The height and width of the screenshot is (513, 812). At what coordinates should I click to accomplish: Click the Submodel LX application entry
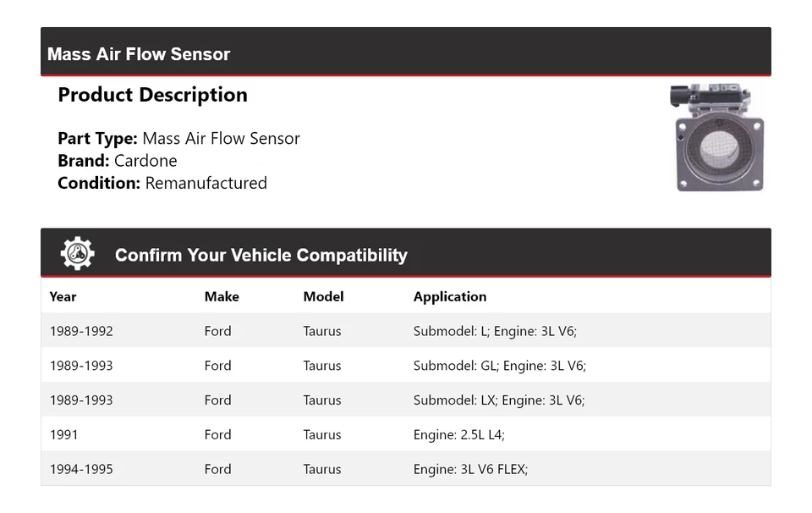(499, 400)
